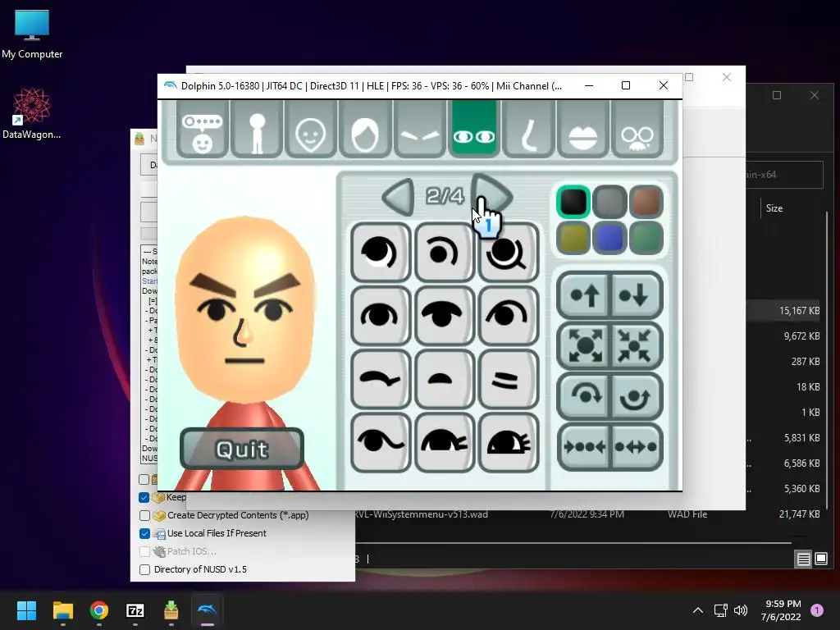
Task: Move eyes down button
Action: pos(636,295)
